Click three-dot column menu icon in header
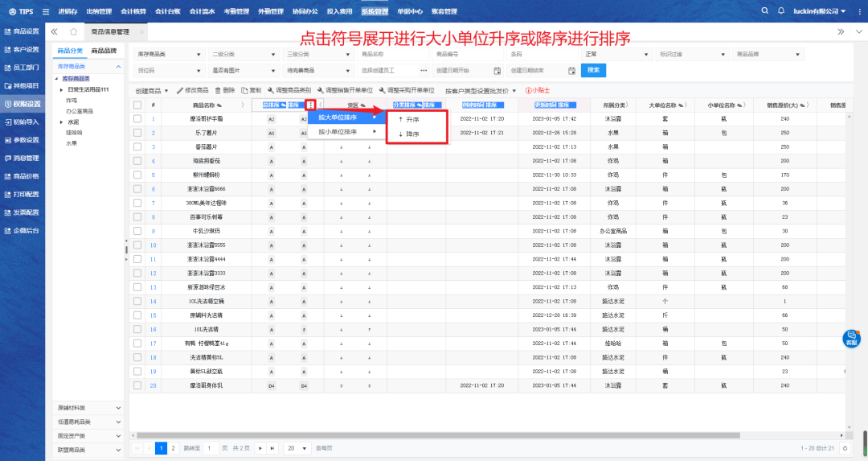868x461 pixels. pyautogui.click(x=310, y=105)
